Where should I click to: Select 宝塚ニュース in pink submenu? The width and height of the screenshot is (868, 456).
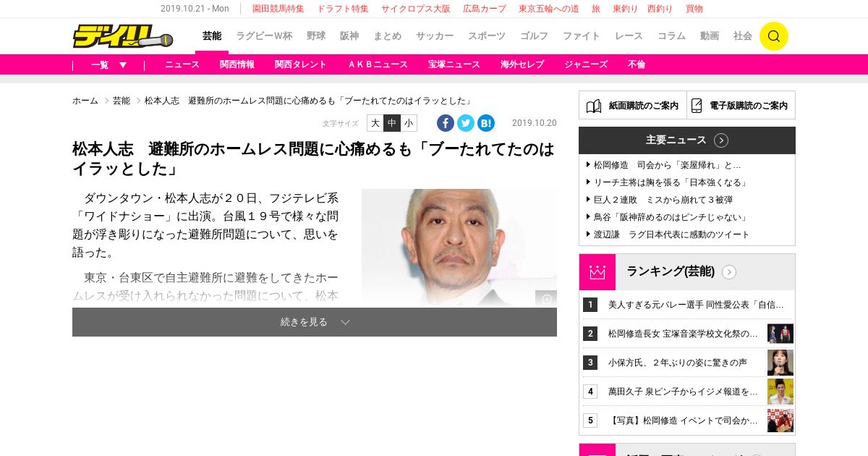pyautogui.click(x=454, y=64)
